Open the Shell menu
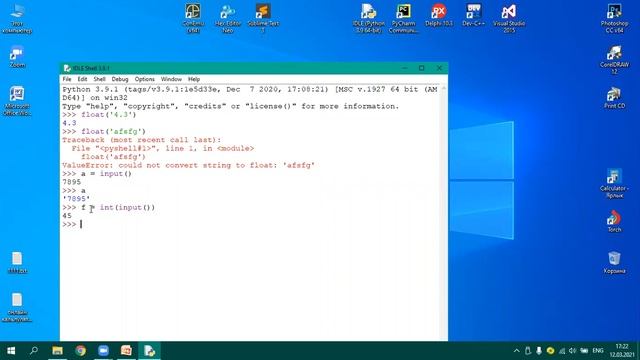 [x=99, y=79]
